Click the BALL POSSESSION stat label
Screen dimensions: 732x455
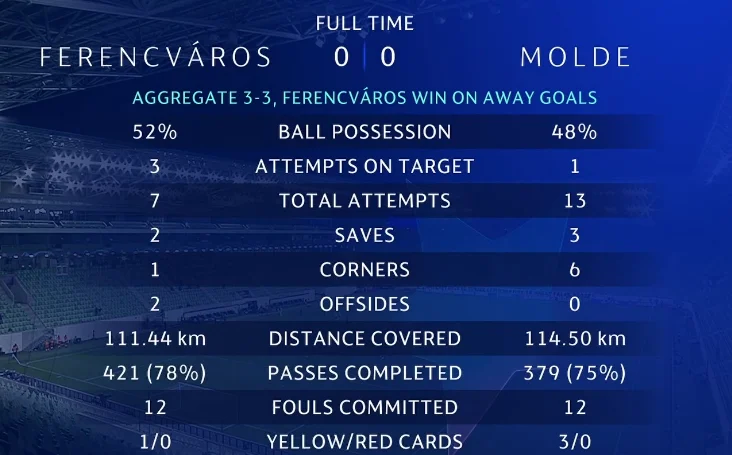(365, 132)
